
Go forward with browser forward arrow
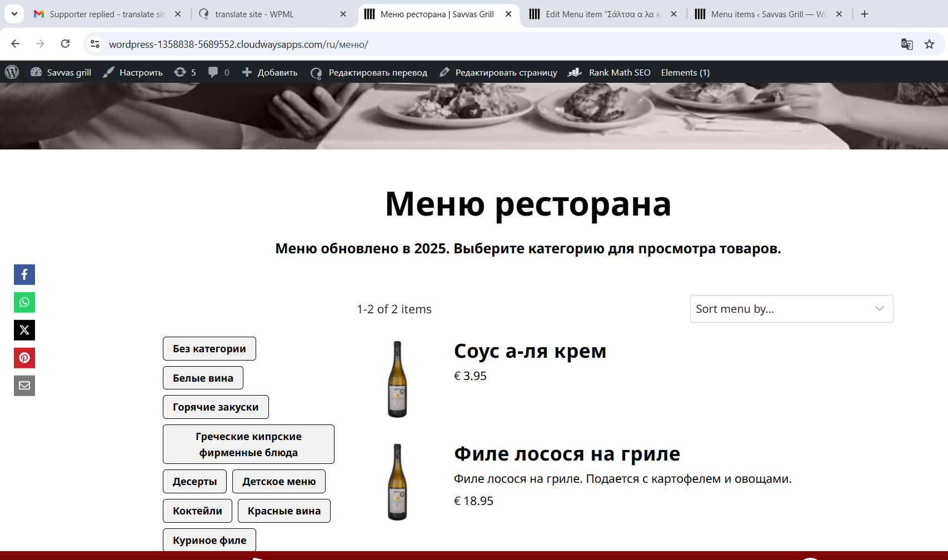40,44
